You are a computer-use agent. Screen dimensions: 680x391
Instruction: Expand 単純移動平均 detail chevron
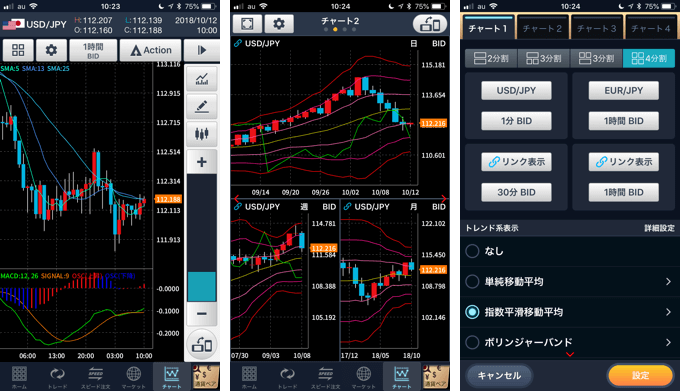668,282
